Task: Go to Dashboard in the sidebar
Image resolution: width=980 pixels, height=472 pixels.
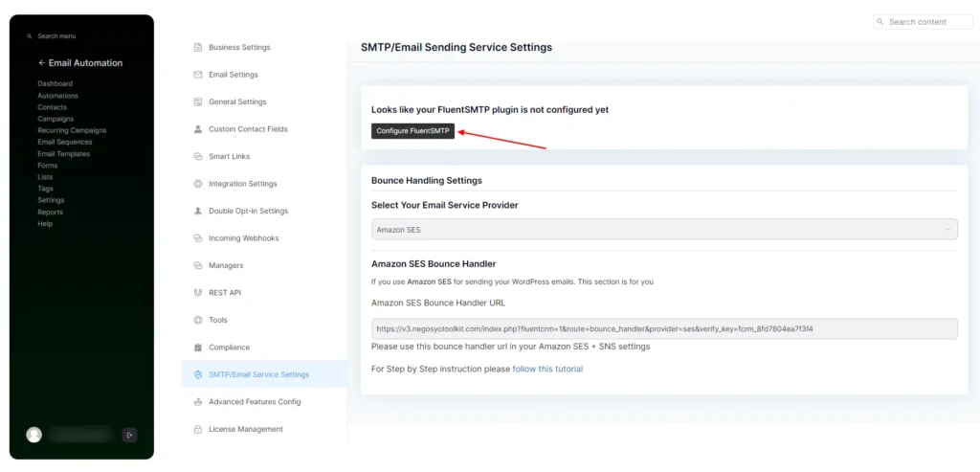Action: coord(55,83)
